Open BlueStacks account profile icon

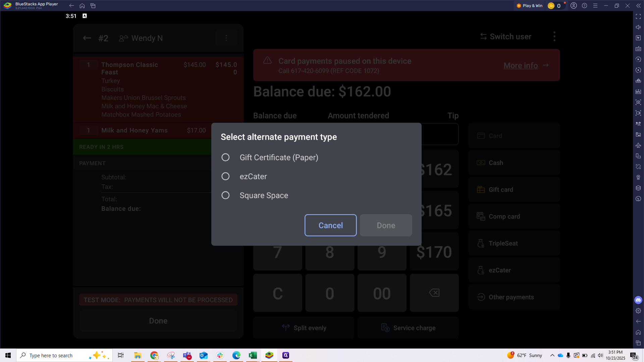tap(574, 6)
